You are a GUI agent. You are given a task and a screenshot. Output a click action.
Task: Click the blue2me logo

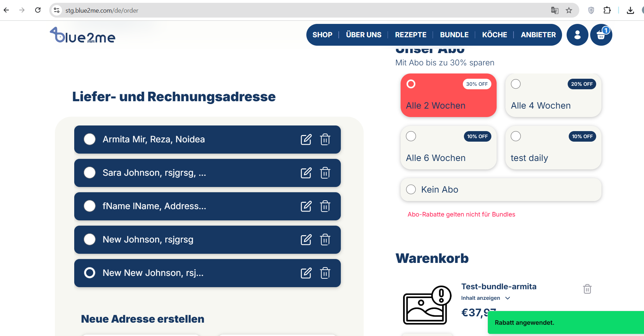pyautogui.click(x=82, y=35)
